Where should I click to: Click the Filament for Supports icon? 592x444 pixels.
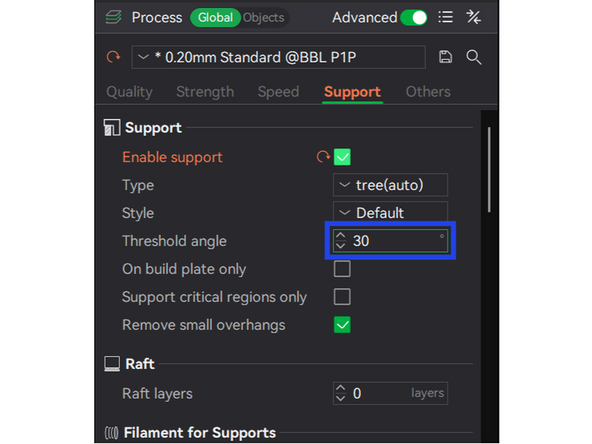(111, 433)
